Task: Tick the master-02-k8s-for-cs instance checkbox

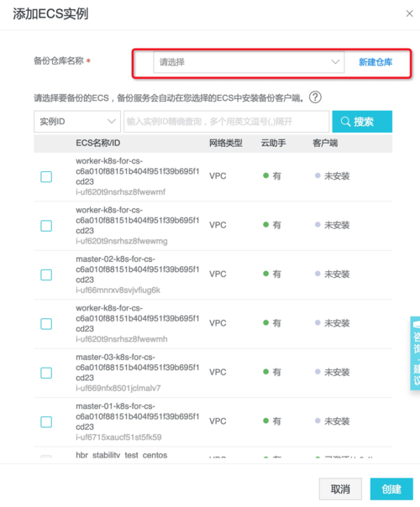Action: pos(46,274)
